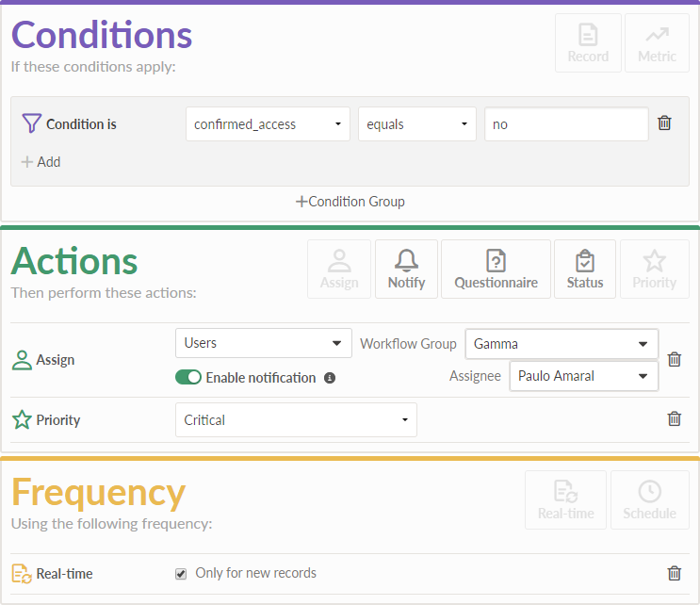Open the equals operator dropdown

point(416,124)
